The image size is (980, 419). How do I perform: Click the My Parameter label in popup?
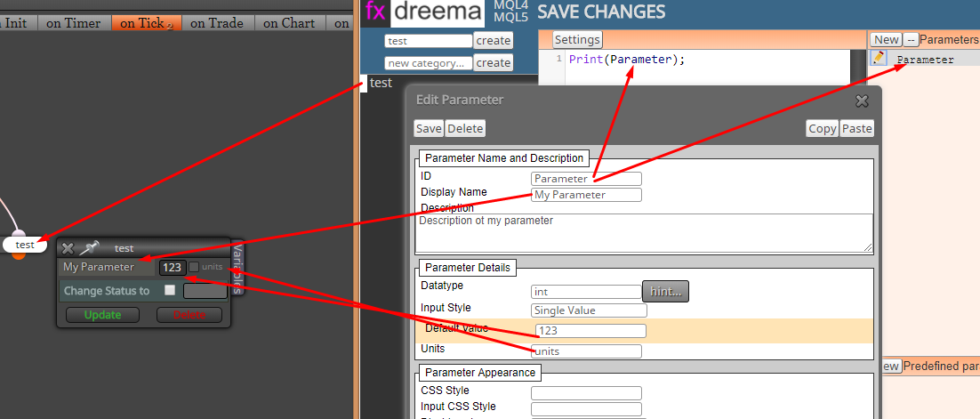click(x=99, y=267)
